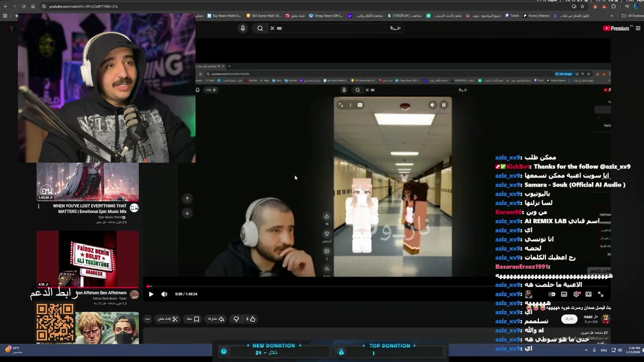Pause the inner Shorts video
Image resolution: width=644 pixels, height=362 pixels.
(444, 105)
